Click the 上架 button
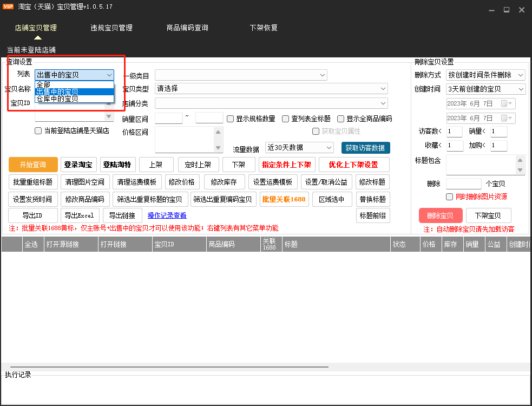The height and width of the screenshot is (406, 532). click(156, 165)
